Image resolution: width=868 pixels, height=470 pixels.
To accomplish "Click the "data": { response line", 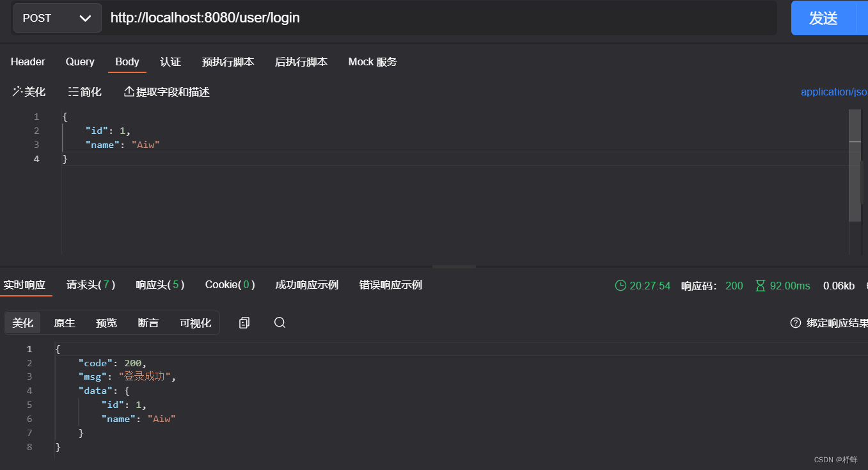I will [x=104, y=391].
